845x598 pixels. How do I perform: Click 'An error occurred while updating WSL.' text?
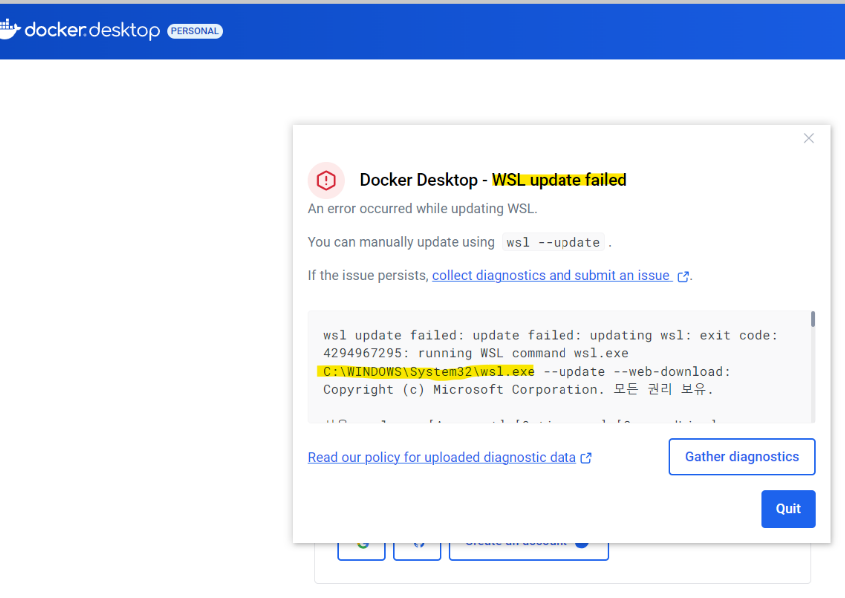click(x=422, y=208)
